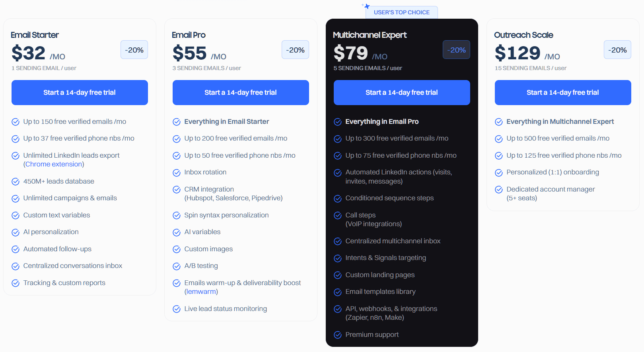Click checkmark icon beside Dedicated account manager
The height and width of the screenshot is (352, 644).
tap(499, 190)
